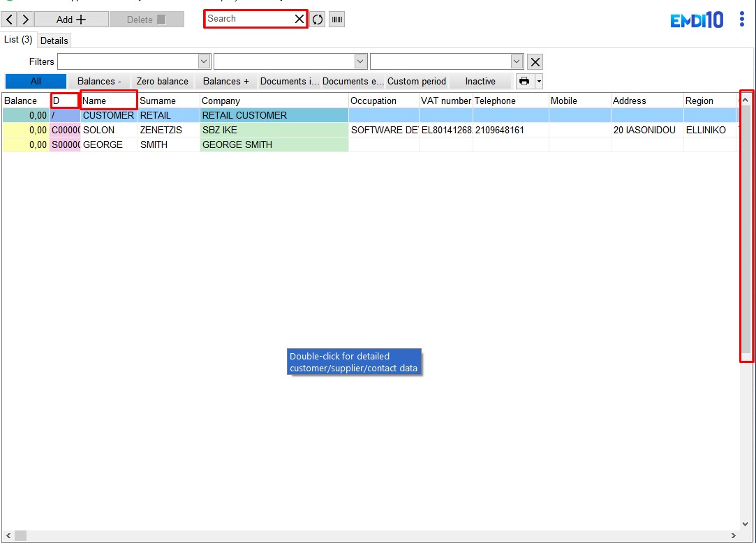756x543 pixels.
Task: Click the previous record arrow icon
Action: 9,20
